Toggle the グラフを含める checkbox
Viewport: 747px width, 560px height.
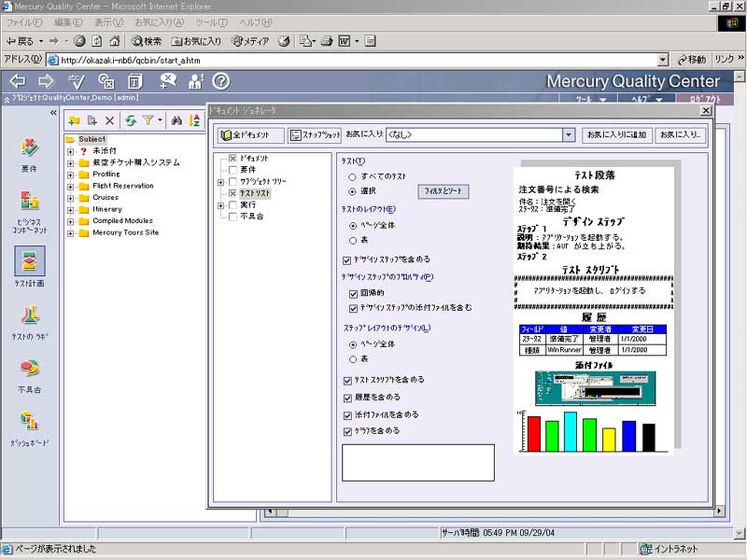(347, 432)
